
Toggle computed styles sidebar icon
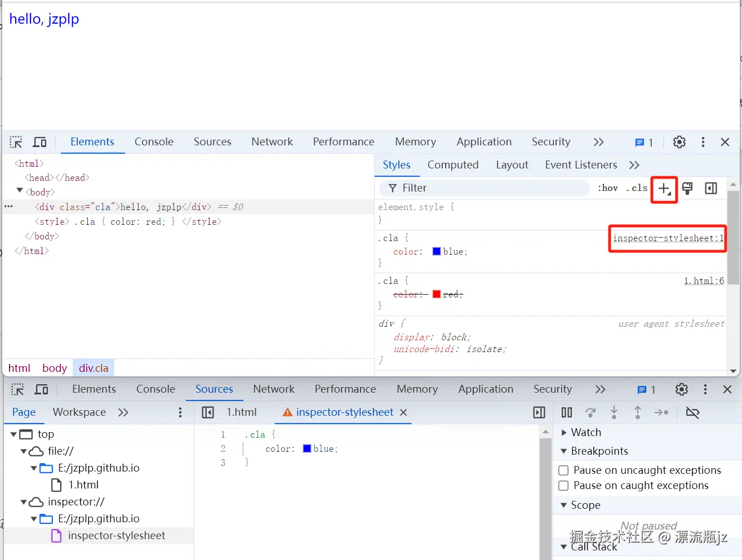coord(711,188)
